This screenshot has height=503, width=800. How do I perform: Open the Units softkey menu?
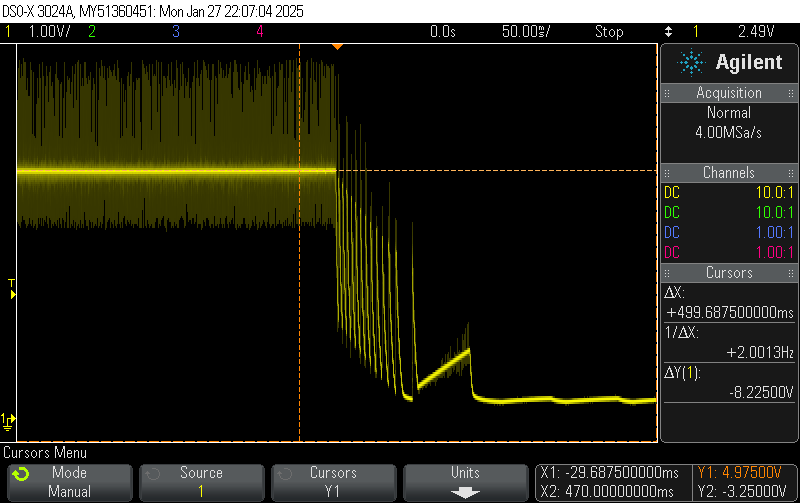click(x=465, y=482)
